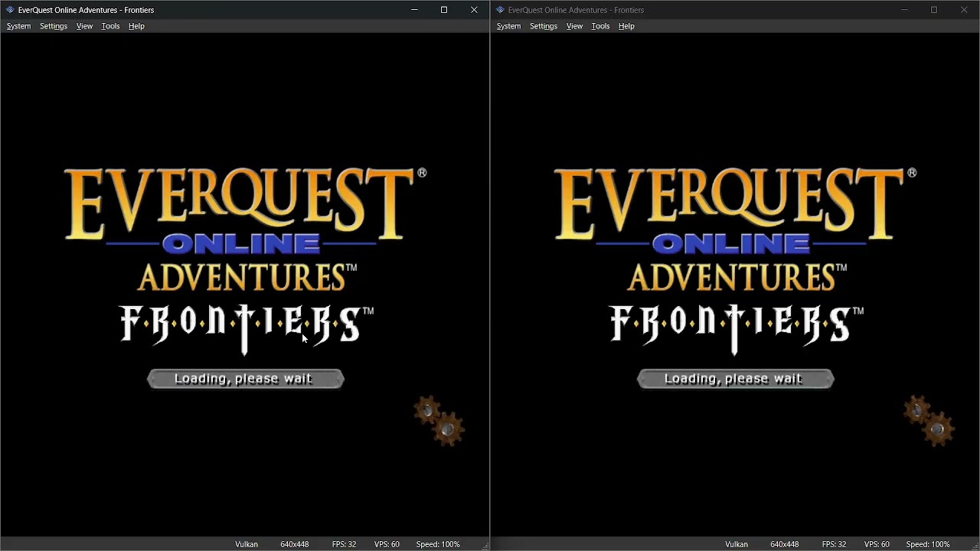Click 640x448 resolution in left status bar
The image size is (980, 551).
coord(295,544)
